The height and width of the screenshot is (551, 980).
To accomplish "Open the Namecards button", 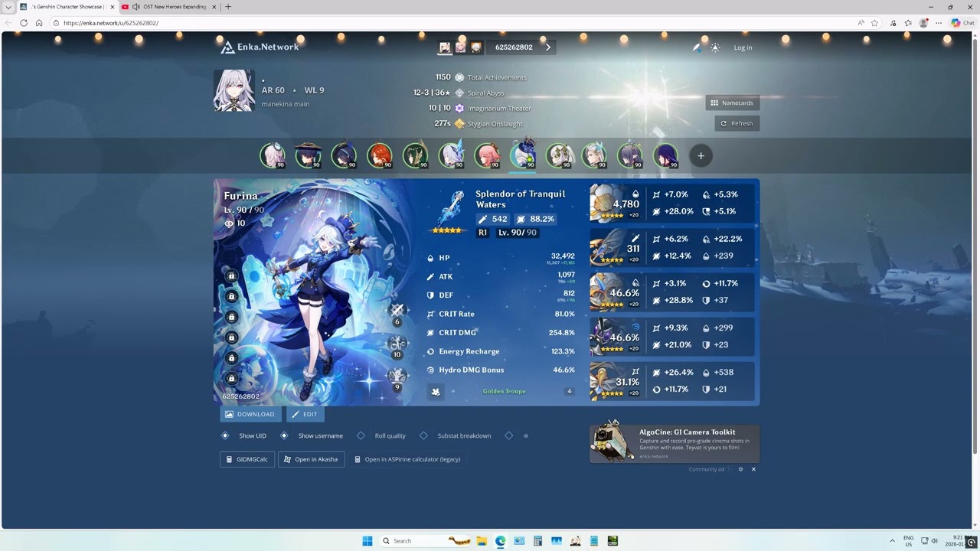I will (x=732, y=103).
